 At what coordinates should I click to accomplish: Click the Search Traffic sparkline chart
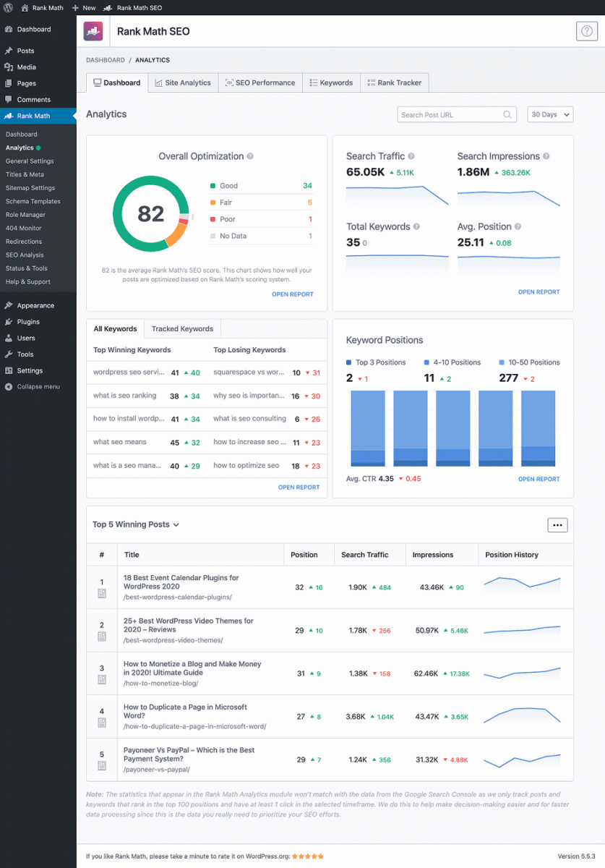pos(396,195)
